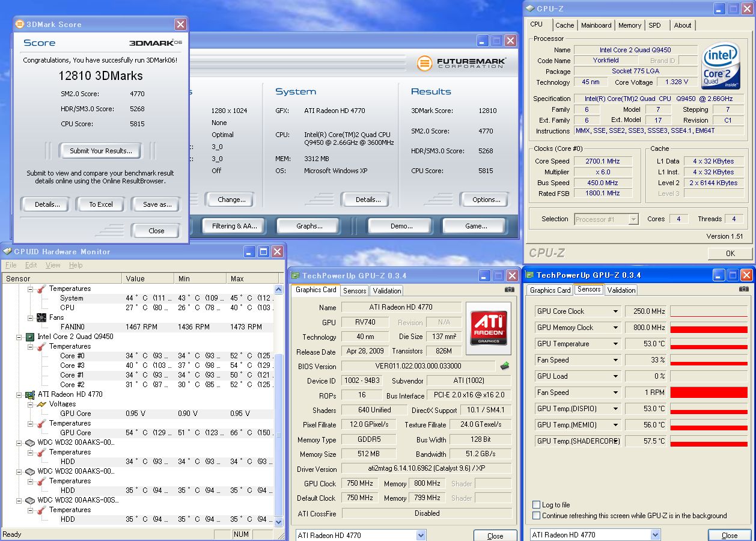
Task: Switch to the Memory tab in CPU-Z
Action: tap(629, 25)
